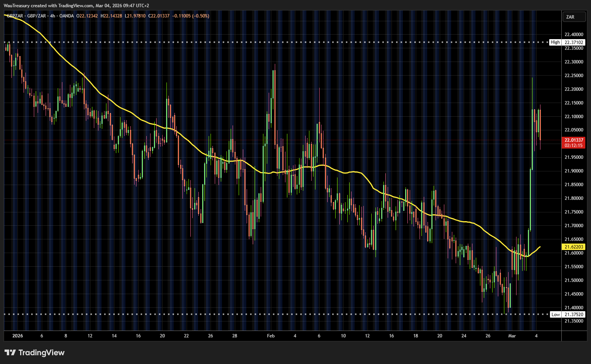The height and width of the screenshot is (364, 591).
Task: Click the 21.90000 price axis label
Action: [574, 171]
